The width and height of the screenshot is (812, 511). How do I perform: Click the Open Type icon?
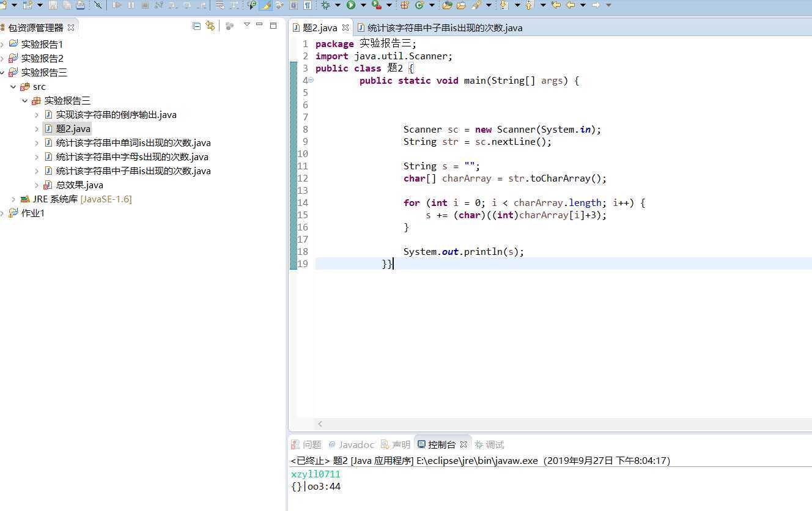(x=447, y=5)
